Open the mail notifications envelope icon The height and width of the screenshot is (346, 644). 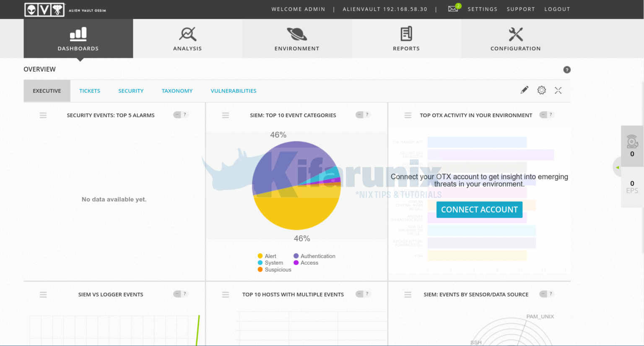point(453,9)
